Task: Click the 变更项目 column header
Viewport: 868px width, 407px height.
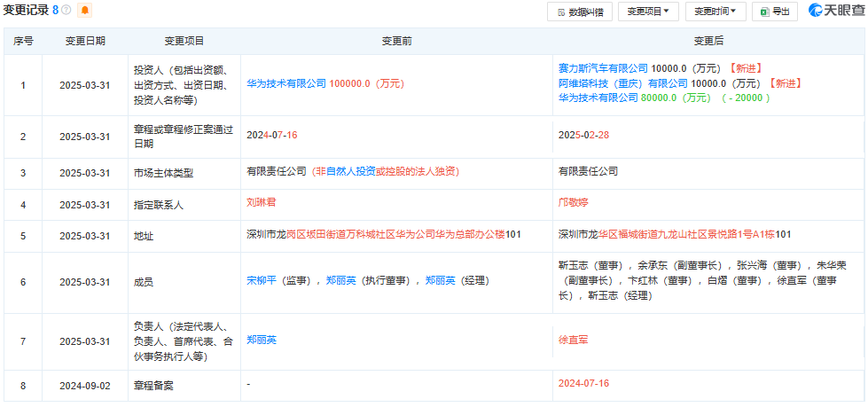Action: 184,41
